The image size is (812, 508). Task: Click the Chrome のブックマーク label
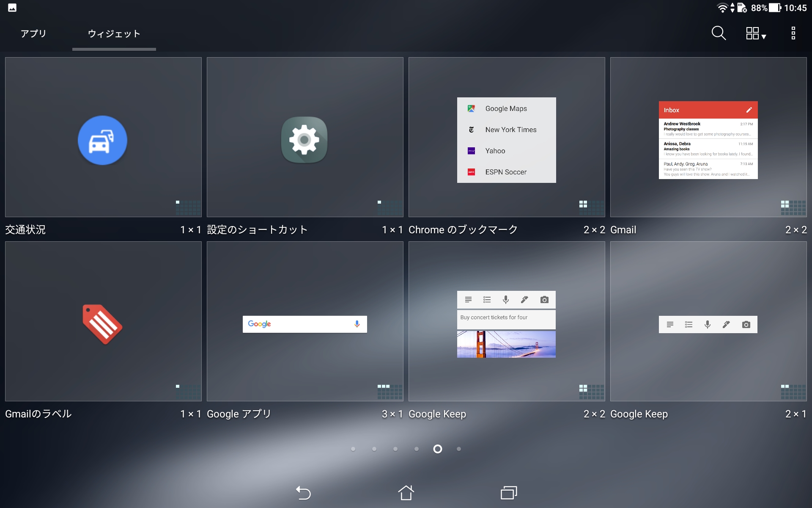coord(463,230)
